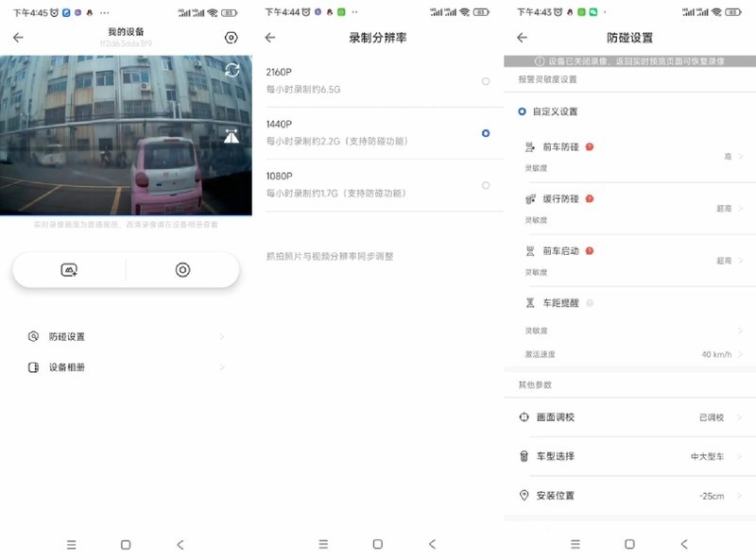Open device settings via the gear icon
The image size is (756, 560).
click(x=230, y=38)
